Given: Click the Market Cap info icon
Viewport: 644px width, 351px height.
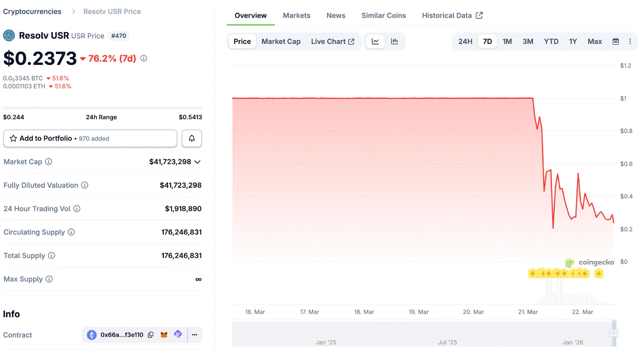Looking at the screenshot, I should point(49,162).
